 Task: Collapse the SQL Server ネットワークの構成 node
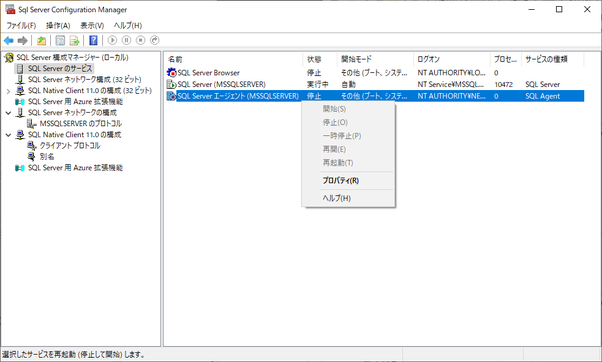point(8,113)
